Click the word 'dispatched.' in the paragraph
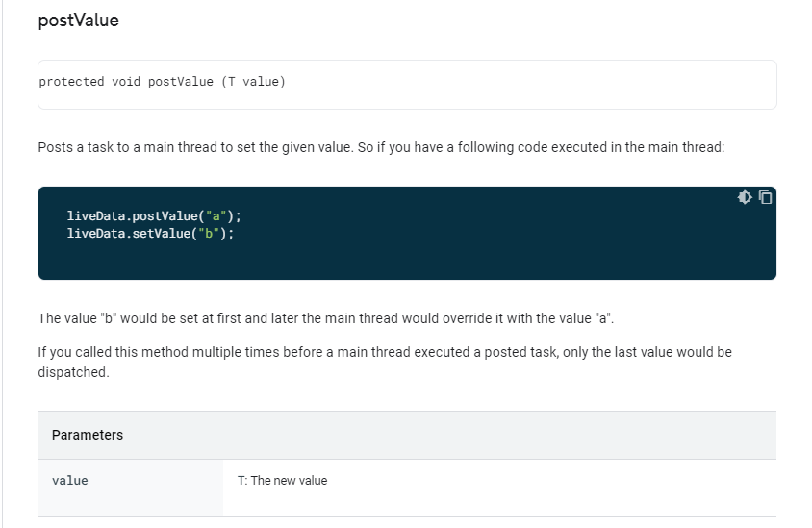The image size is (812, 528). click(x=73, y=372)
